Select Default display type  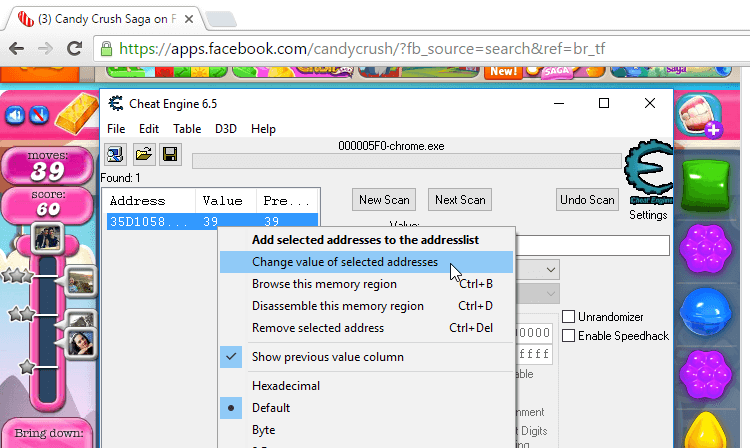[x=366, y=408]
